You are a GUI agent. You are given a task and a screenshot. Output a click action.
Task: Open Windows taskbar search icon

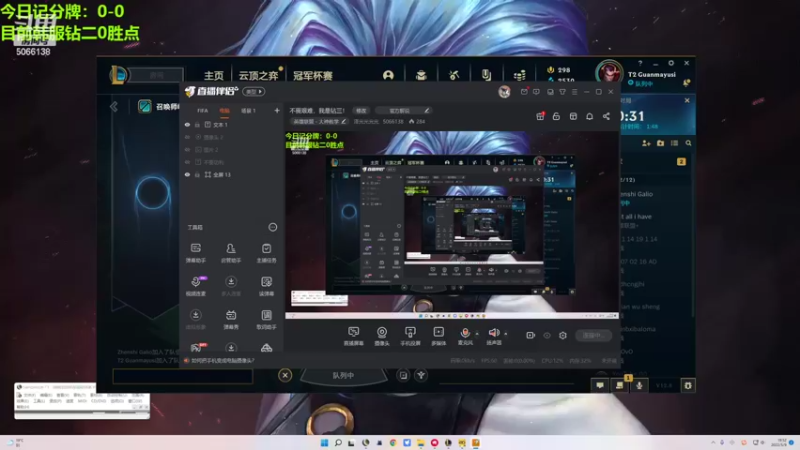338,443
